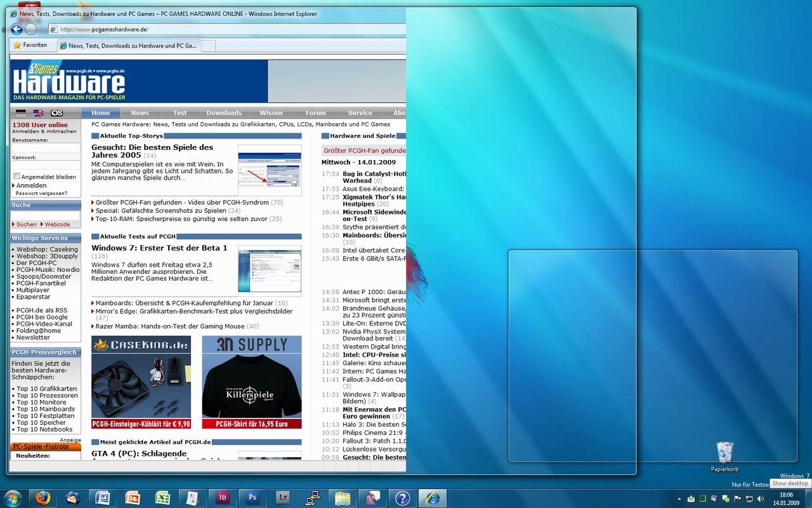812x508 pixels.
Task: Open the Action Center flag tray icon
Action: [x=738, y=499]
